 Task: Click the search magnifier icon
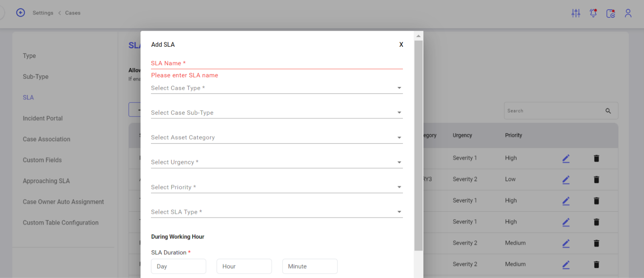(608, 111)
